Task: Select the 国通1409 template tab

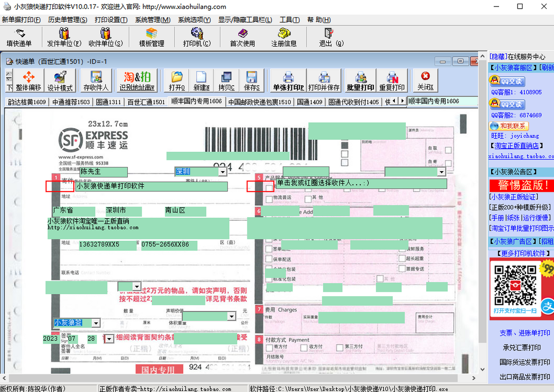Action: tap(310, 102)
